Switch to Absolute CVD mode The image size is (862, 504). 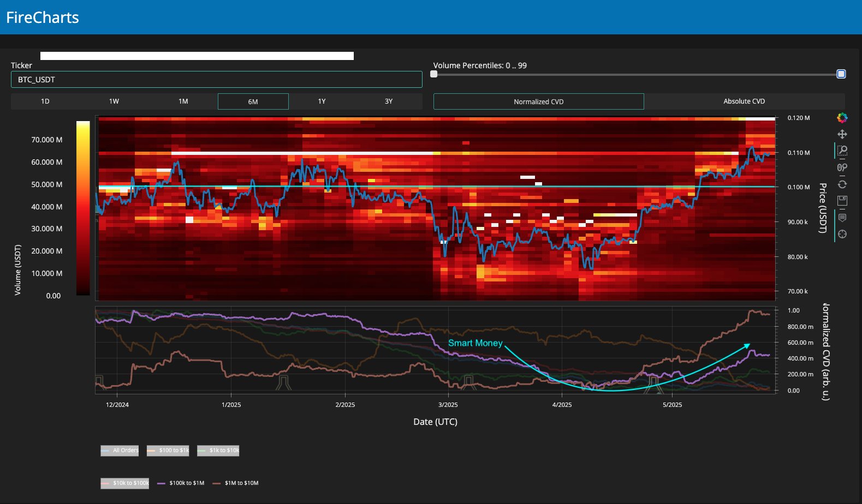point(744,101)
